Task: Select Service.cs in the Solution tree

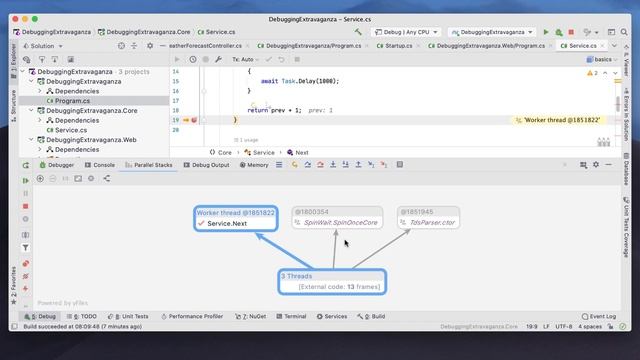Action: coord(71,130)
